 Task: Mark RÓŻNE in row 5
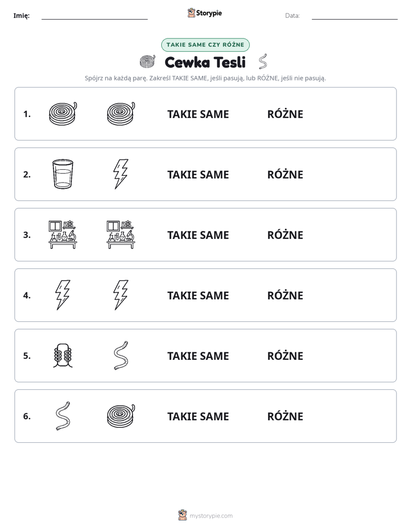(285, 355)
